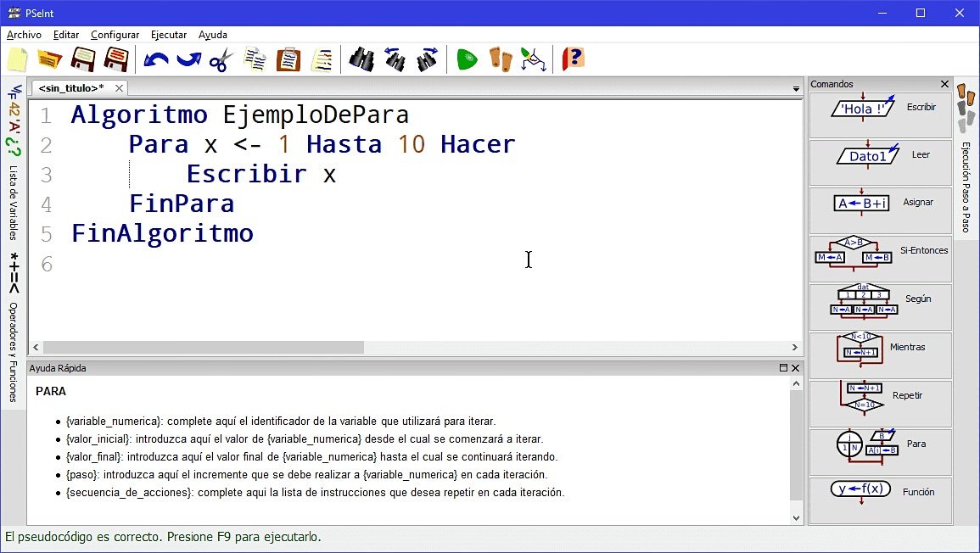Copy selection with the copy icon
Screen dimensions: 980x553
[255, 60]
